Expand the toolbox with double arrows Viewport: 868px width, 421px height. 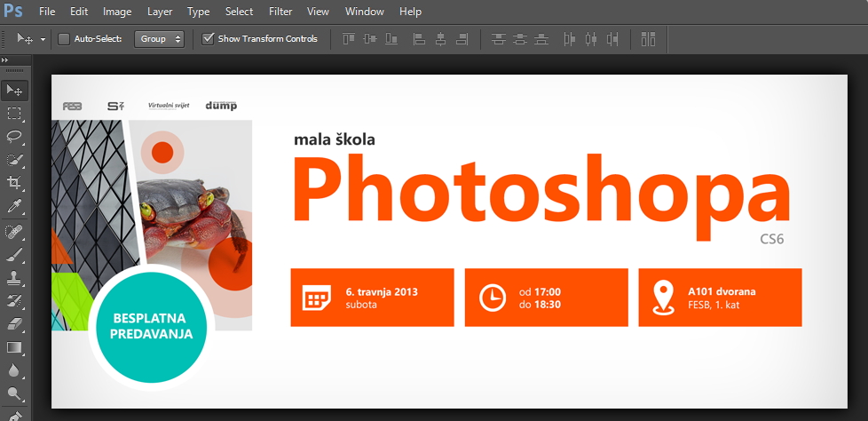click(5, 60)
